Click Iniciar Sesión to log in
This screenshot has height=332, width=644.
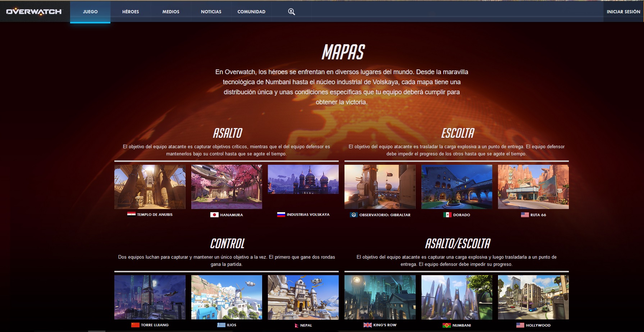(x=624, y=12)
